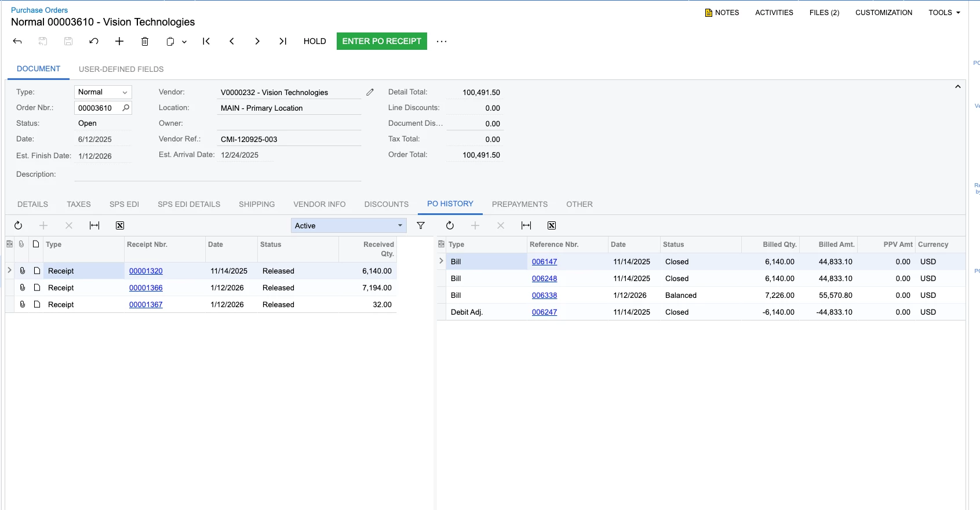The image size is (980, 510).
Task: Click the Order Nbr. search magnifier icon
Action: click(126, 108)
